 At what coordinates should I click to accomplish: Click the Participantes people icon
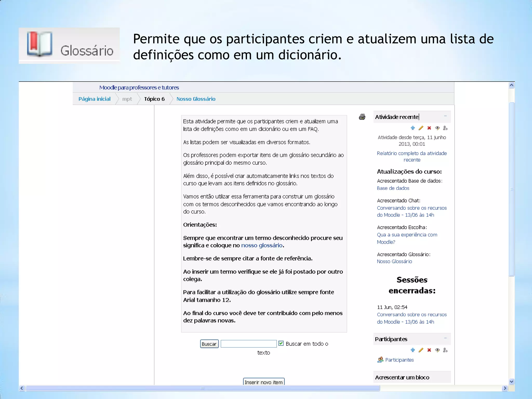coord(380,360)
